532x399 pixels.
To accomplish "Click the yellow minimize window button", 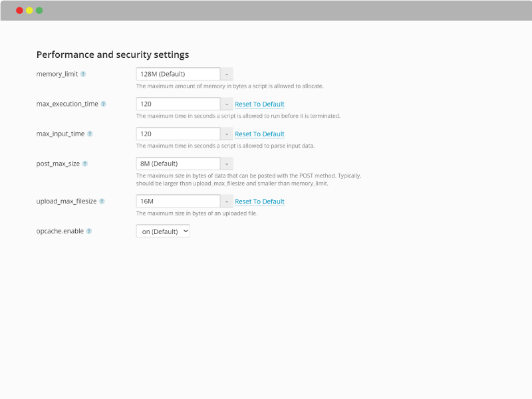I will (29, 11).
